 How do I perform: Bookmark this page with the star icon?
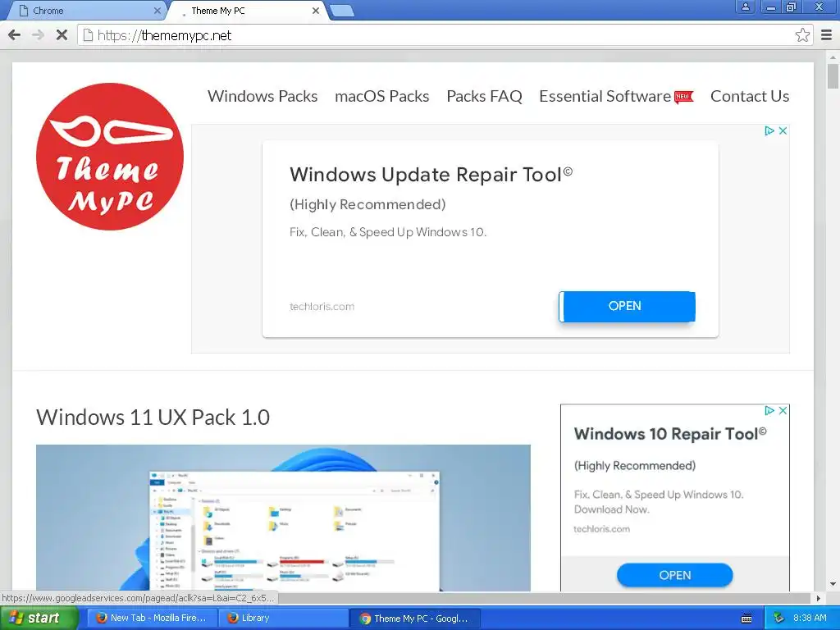pos(802,35)
